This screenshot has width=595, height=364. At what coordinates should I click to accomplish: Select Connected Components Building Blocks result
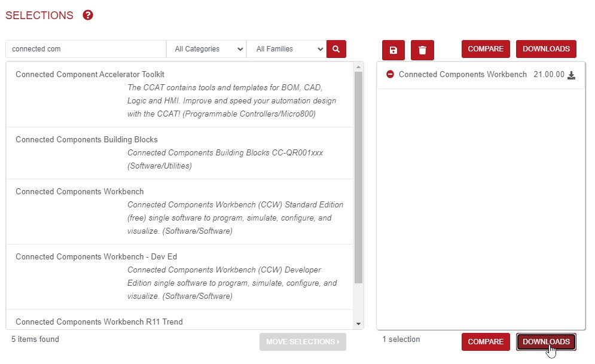tap(87, 139)
